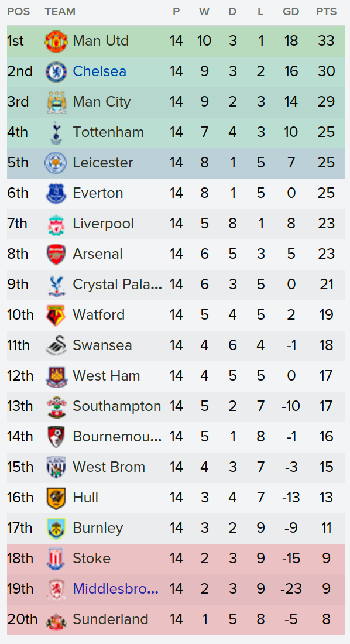
Task: Click the POS column header
Action: (x=19, y=12)
